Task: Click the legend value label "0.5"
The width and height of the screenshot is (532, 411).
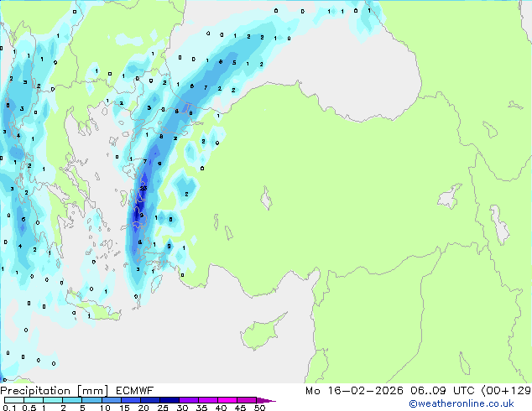Action: (29, 408)
